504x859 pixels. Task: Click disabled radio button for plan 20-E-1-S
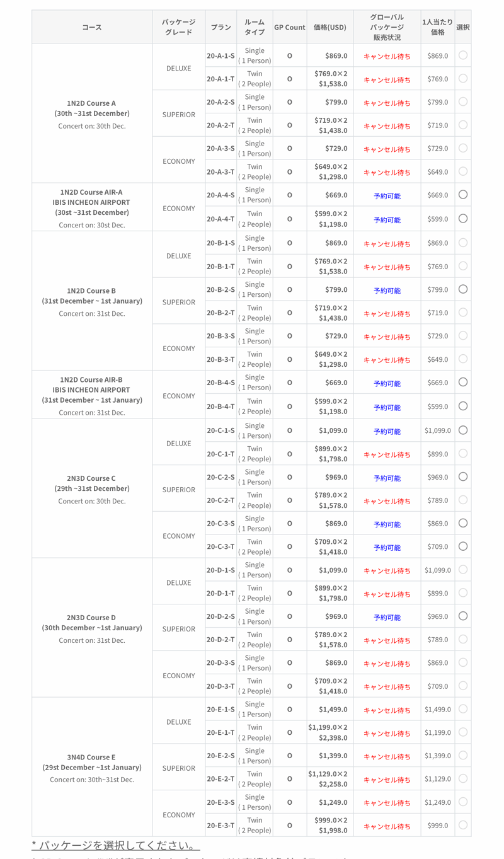pyautogui.click(x=463, y=709)
